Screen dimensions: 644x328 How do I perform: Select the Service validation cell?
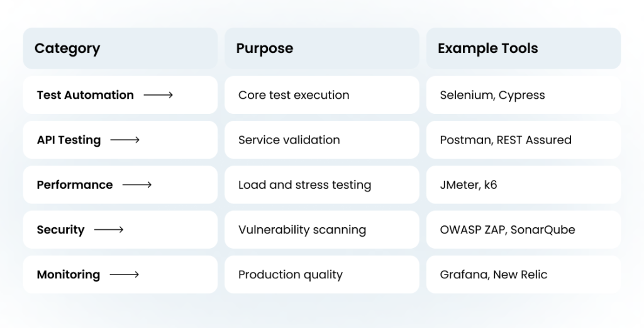point(321,140)
